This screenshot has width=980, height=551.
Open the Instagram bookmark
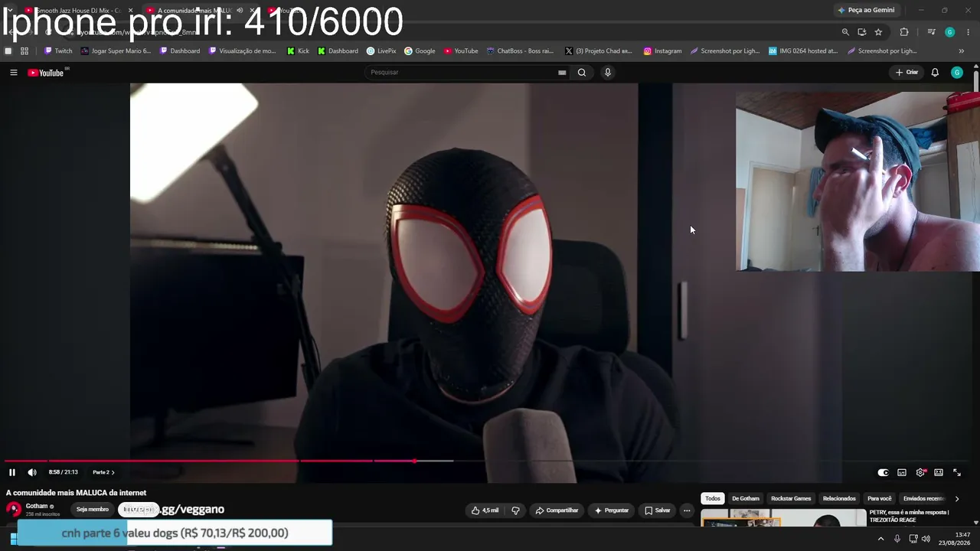(x=662, y=51)
